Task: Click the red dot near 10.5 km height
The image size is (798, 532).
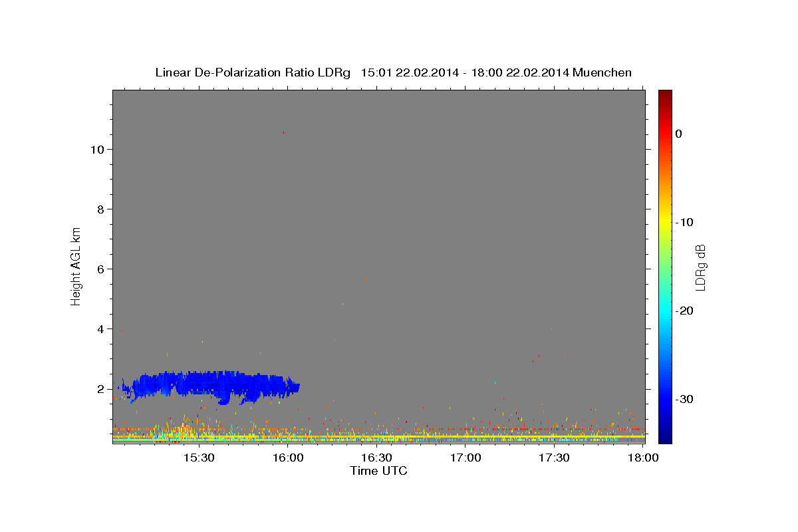Action: (x=283, y=133)
